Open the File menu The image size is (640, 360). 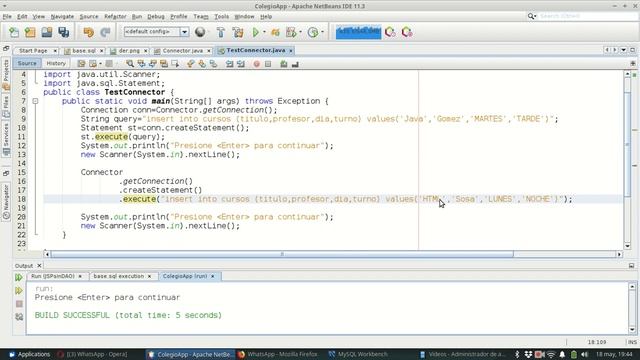pyautogui.click(x=7, y=16)
